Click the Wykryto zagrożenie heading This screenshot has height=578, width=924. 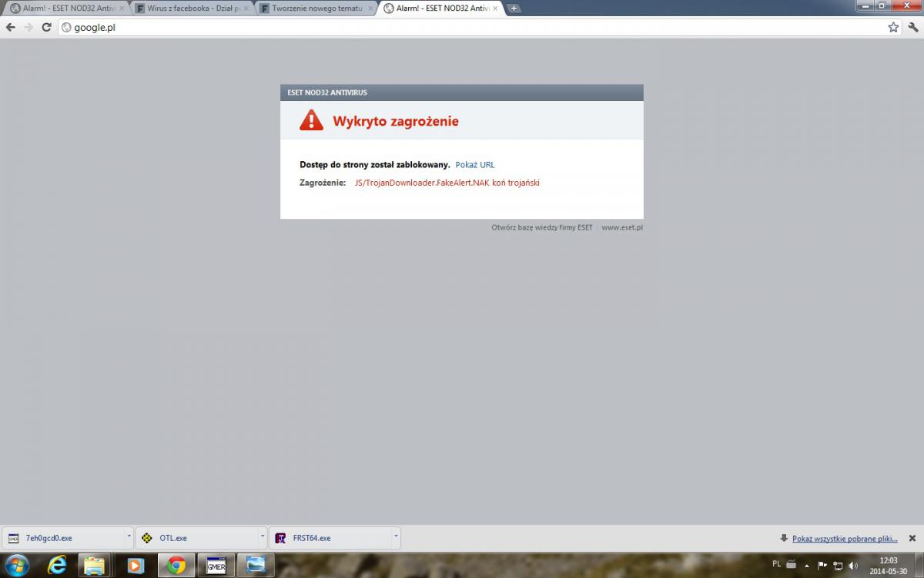(396, 121)
